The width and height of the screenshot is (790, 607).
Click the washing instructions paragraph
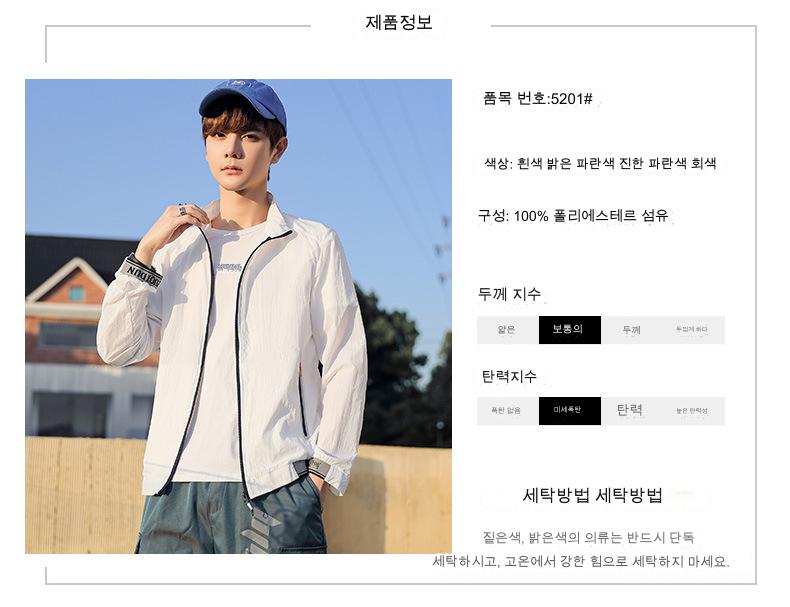(581, 549)
